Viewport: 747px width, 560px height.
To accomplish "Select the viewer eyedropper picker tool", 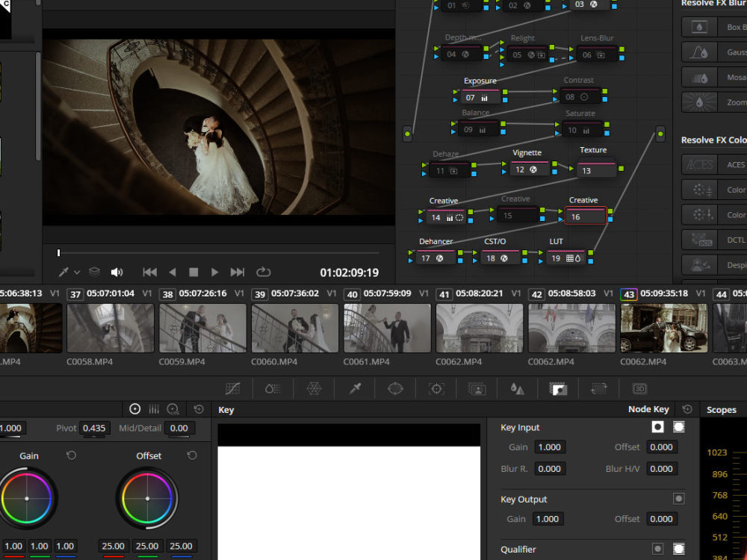I will (63, 272).
